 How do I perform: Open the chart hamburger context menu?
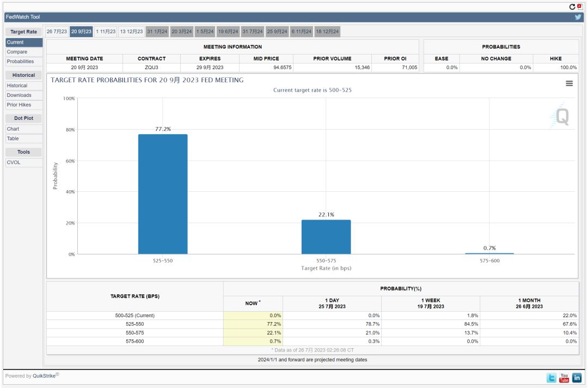(569, 83)
